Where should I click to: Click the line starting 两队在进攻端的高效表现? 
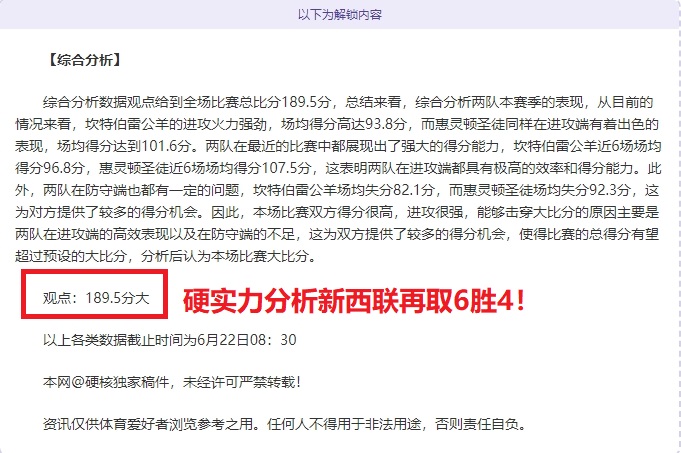(337, 234)
